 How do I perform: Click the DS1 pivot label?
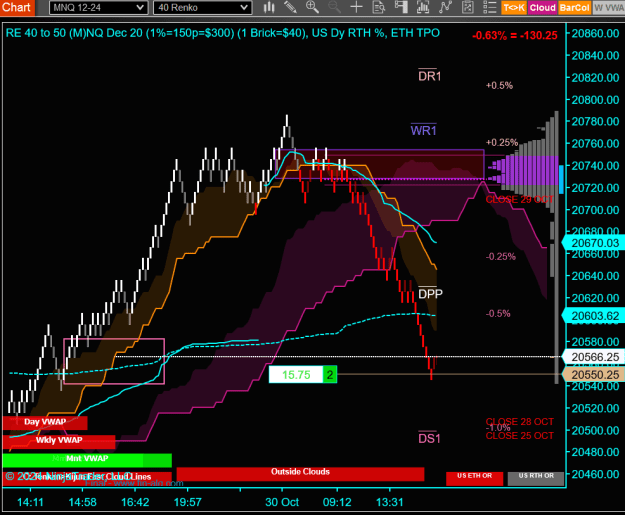point(429,438)
